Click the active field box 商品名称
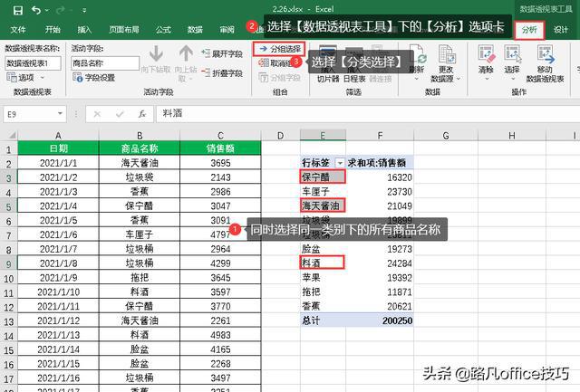The image size is (580, 392). [105, 63]
